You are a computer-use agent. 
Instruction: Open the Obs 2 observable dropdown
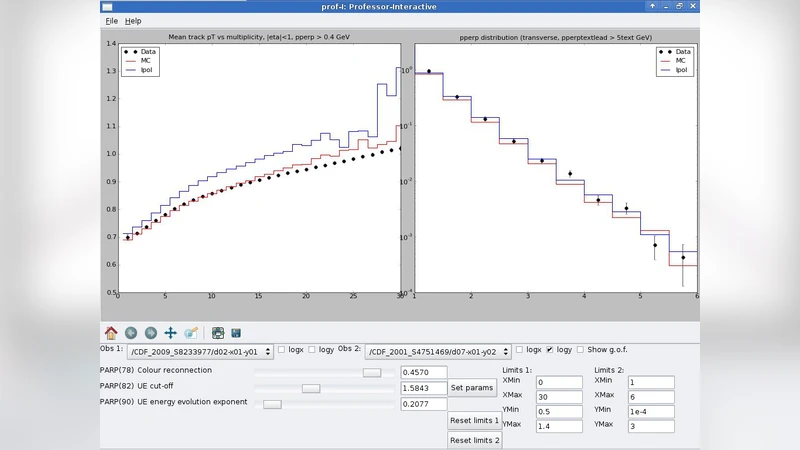coord(438,351)
